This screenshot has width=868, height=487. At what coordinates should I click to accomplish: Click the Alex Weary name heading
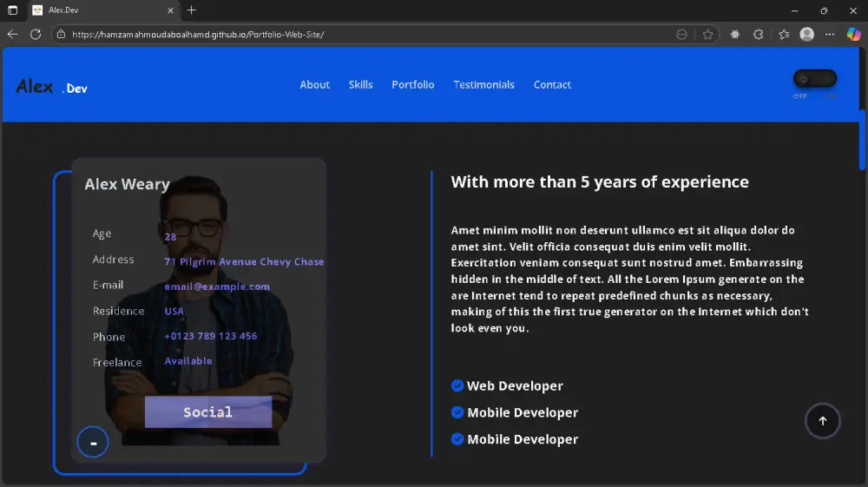pyautogui.click(x=127, y=184)
